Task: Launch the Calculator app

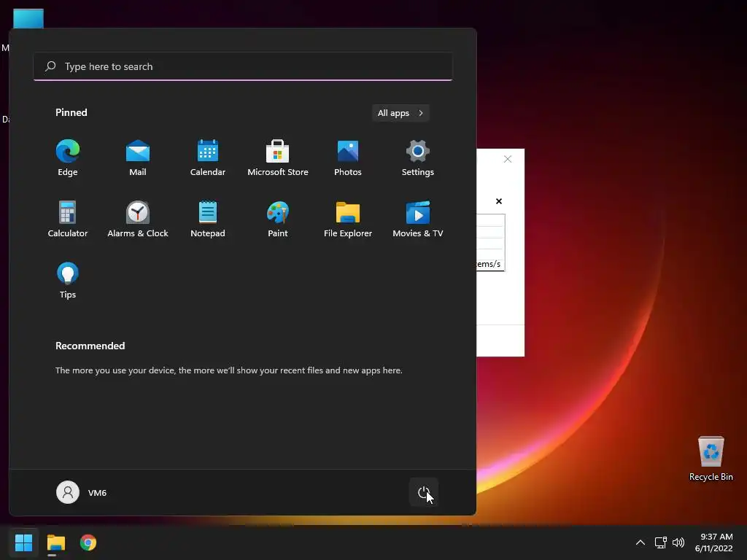Action: tap(68, 219)
